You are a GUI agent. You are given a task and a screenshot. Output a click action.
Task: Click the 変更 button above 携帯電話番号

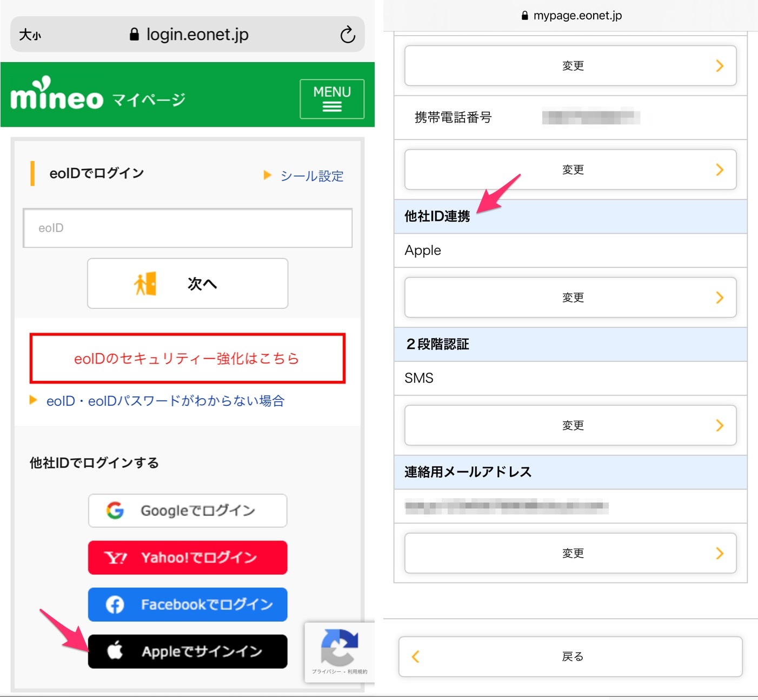click(570, 65)
